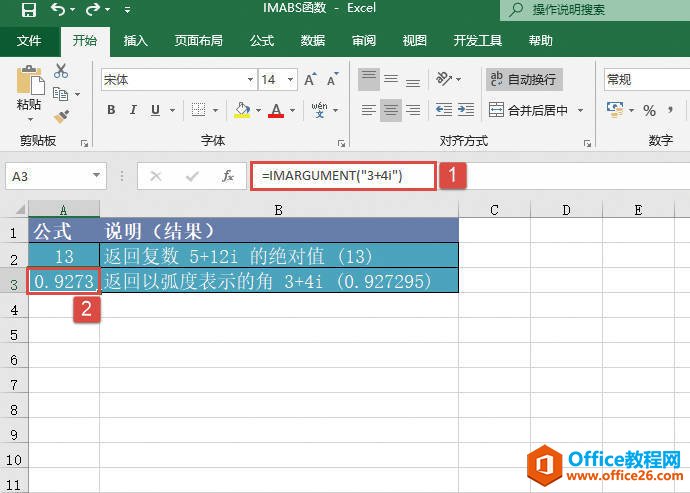Image resolution: width=690 pixels, height=493 pixels.
Task: Click the Copy icon
Action: click(x=61, y=94)
